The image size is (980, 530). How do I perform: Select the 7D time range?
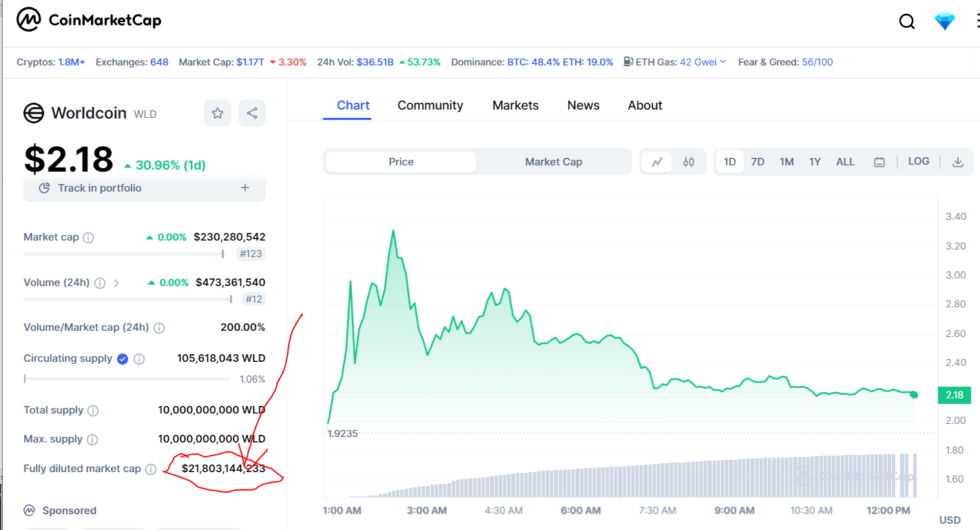[758, 162]
